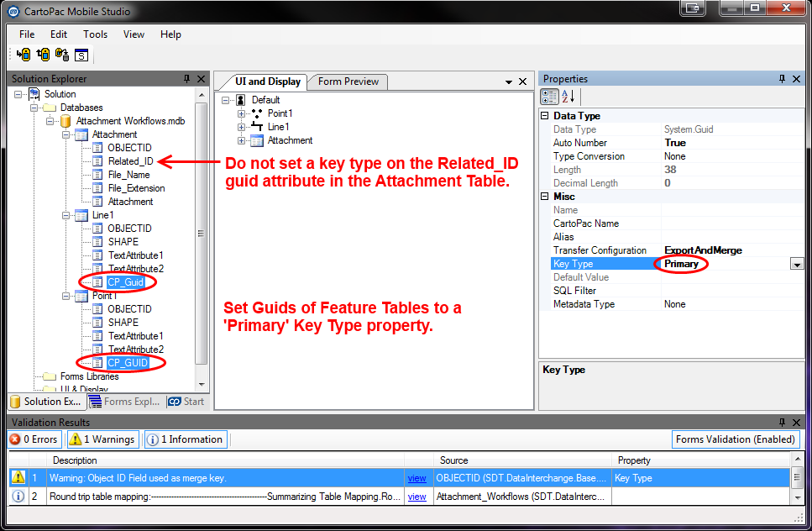The width and height of the screenshot is (812, 531).
Task: Click the Solution Explorer vertical scrollbar
Action: point(201,235)
